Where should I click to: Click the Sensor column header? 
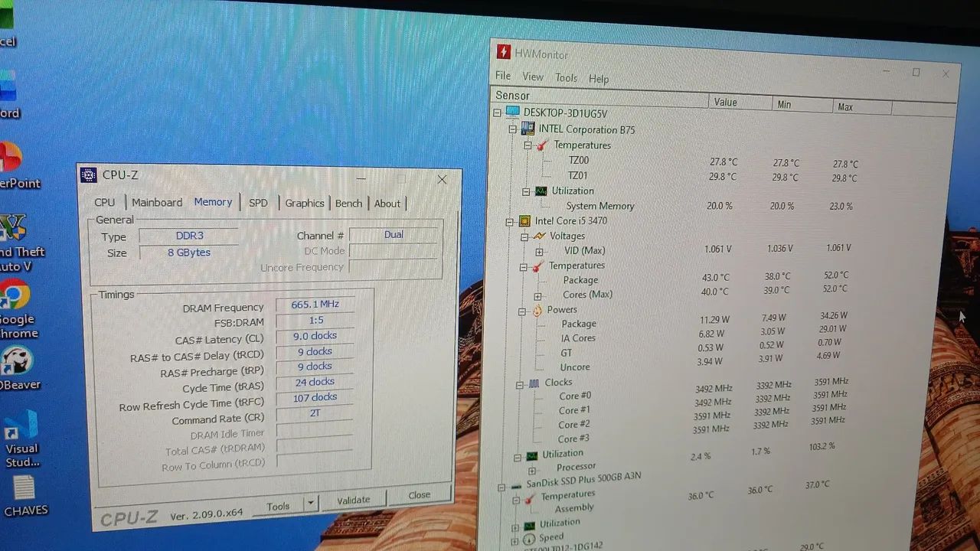point(599,97)
